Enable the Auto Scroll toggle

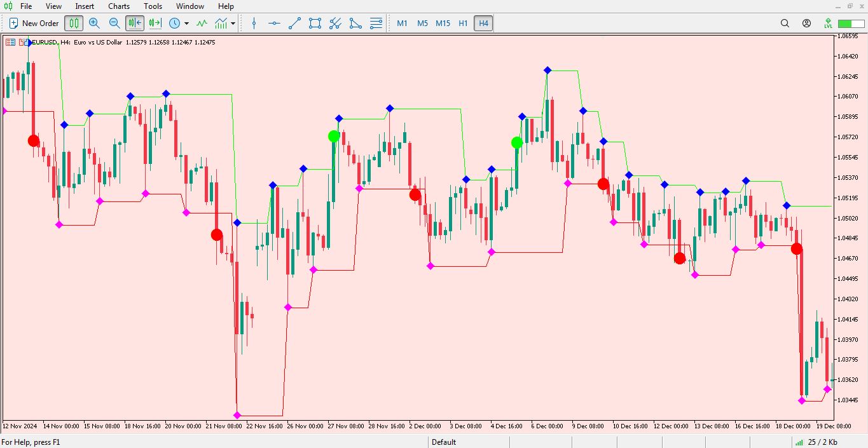(134, 24)
